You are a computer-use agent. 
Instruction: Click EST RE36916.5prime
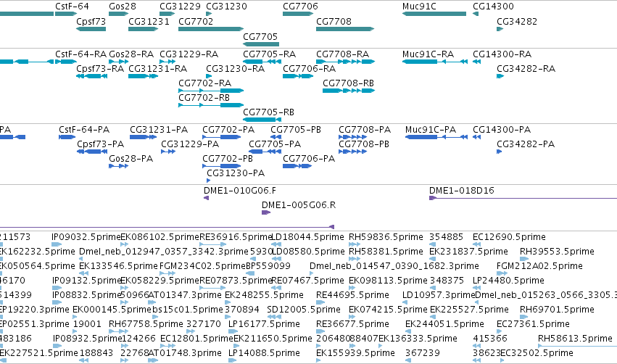click(x=213, y=244)
